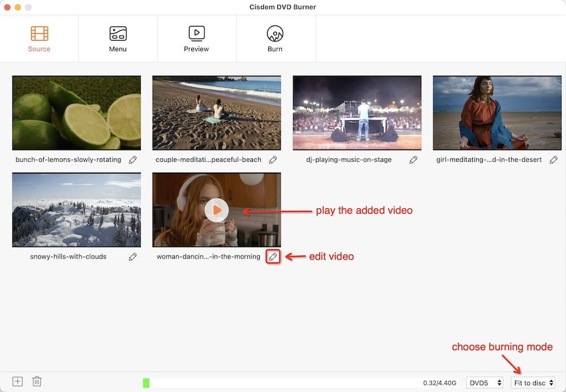
Task: Click the pencil icon beside girl-meditating video
Action: (x=554, y=160)
